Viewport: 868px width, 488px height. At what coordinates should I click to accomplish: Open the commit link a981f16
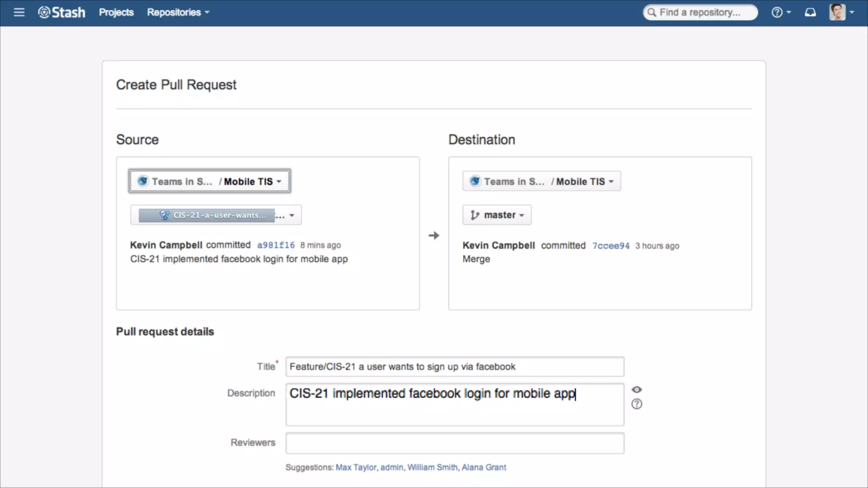pyautogui.click(x=275, y=245)
